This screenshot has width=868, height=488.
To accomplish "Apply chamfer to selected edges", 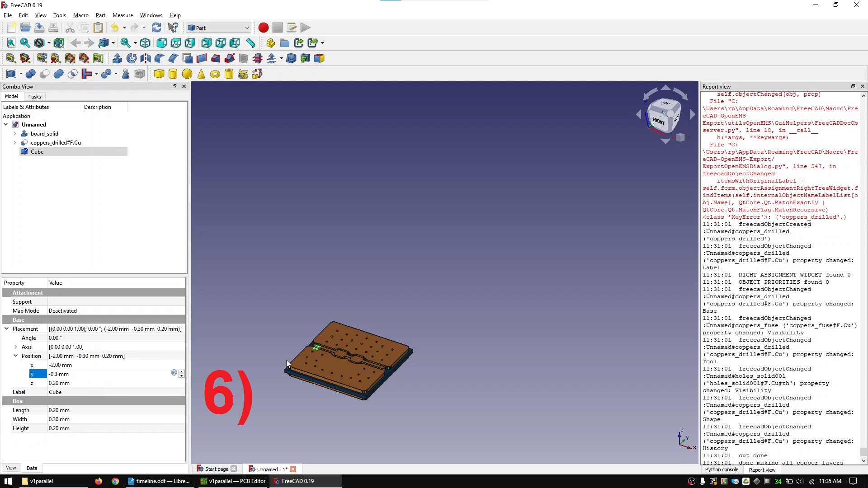I will 173,58.
